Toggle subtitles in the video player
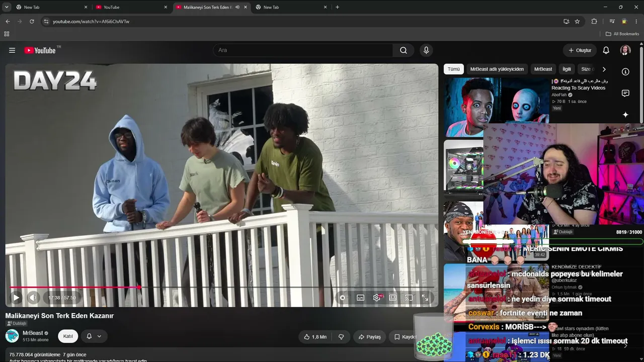Image resolution: width=644 pixels, height=362 pixels. click(x=360, y=298)
